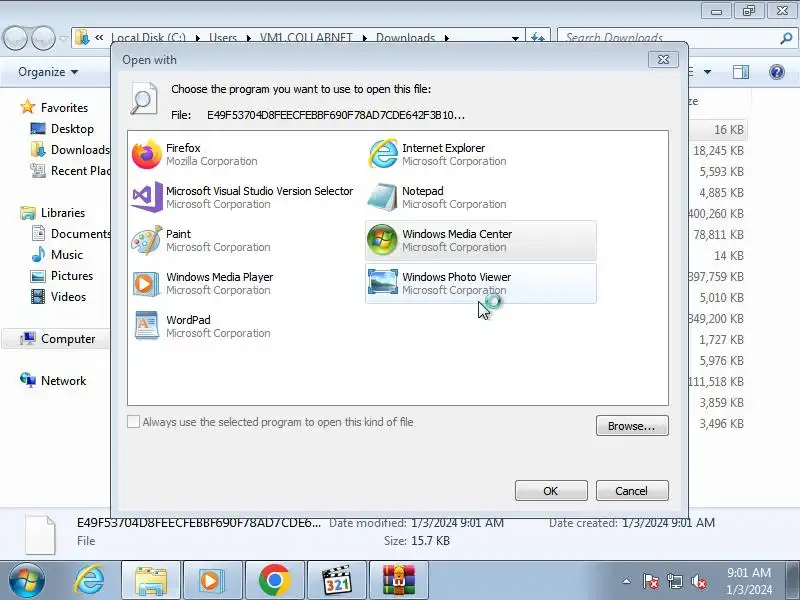Select Network in the navigation pane
Screen dimensions: 800x600
pyautogui.click(x=53, y=381)
